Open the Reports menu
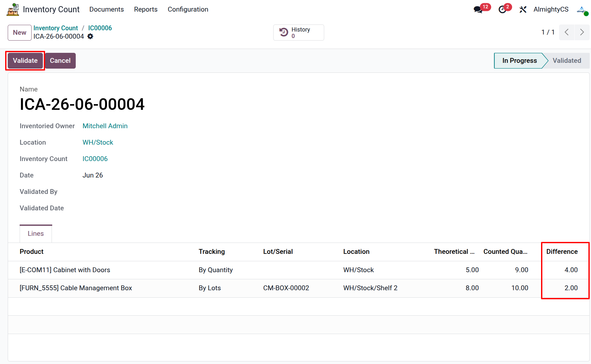 coord(146,9)
